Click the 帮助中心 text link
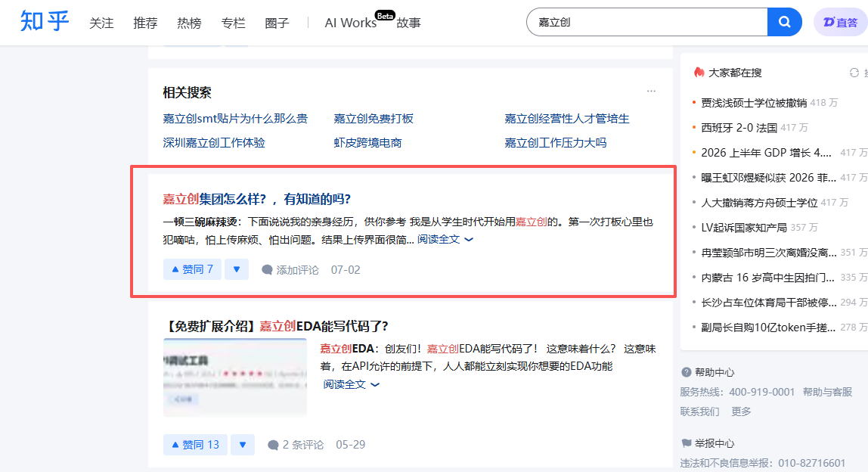This screenshot has width=868, height=472. tap(714, 372)
